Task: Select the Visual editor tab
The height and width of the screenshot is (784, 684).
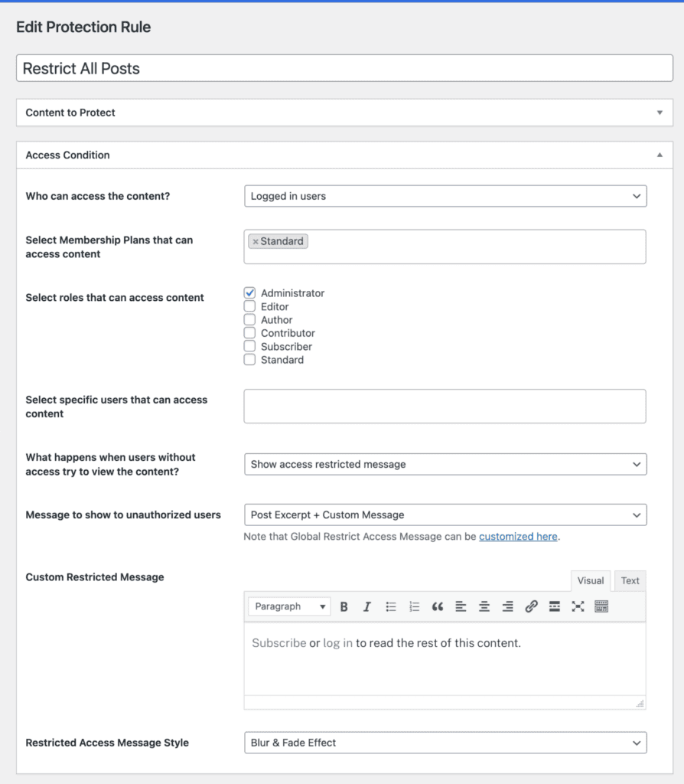Action: 590,580
